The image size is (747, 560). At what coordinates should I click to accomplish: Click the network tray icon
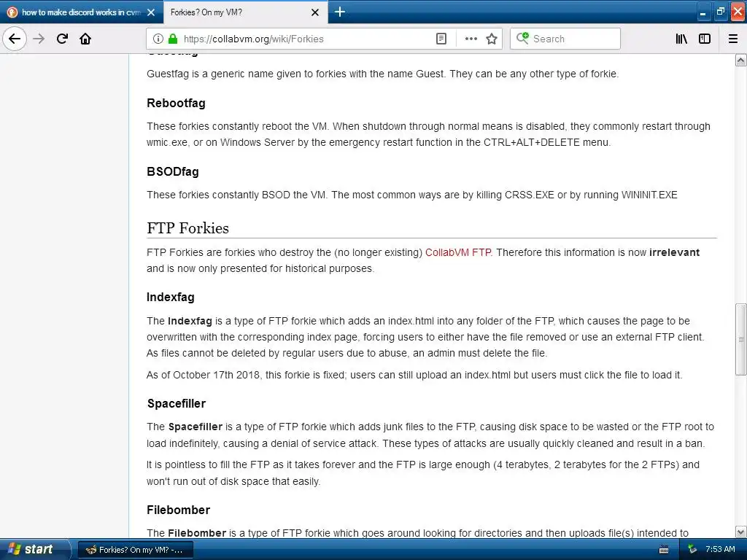click(x=692, y=550)
